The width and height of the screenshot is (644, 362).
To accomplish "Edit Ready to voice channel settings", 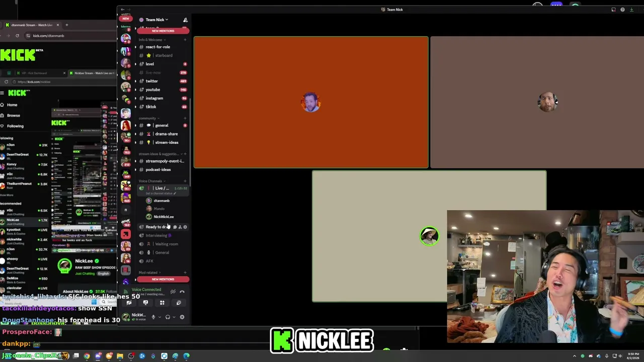I will click(x=185, y=227).
